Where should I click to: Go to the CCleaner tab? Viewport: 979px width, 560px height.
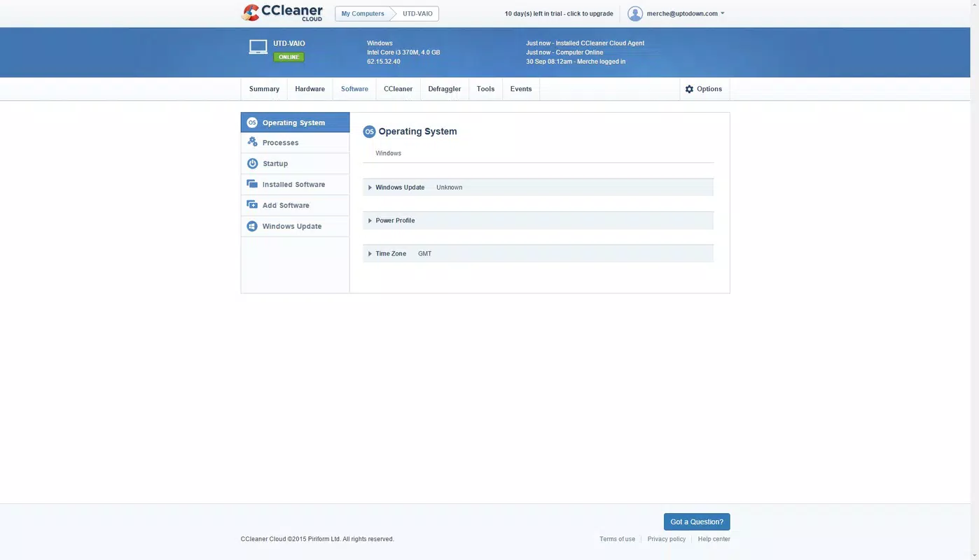398,89
